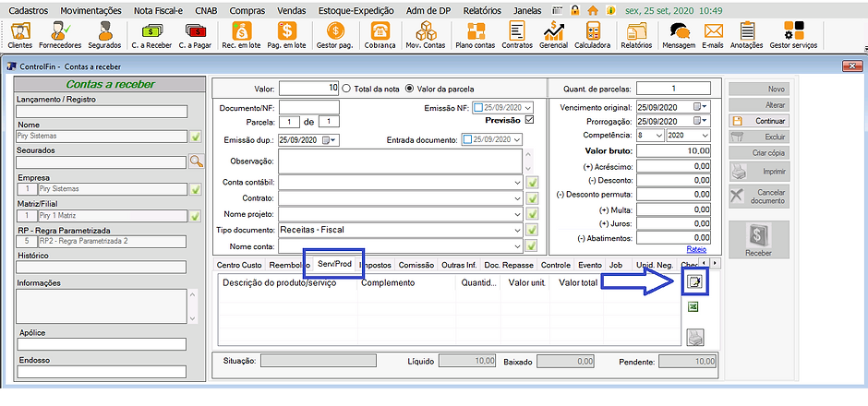Click the Receber button

click(759, 242)
